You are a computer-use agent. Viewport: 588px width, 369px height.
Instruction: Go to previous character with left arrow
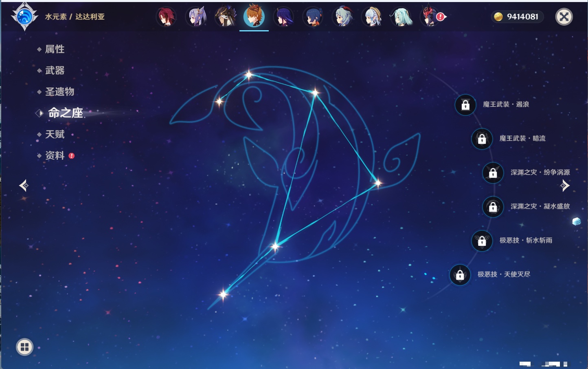24,186
